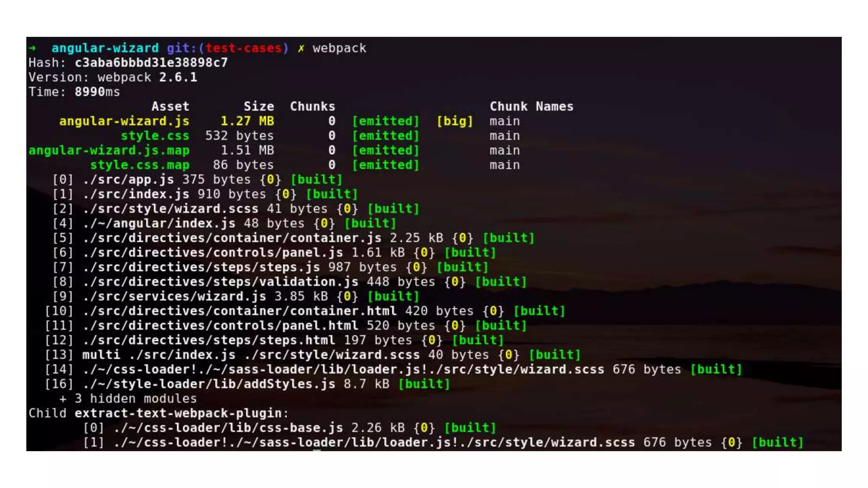Click the [built] tag on addStyles.js row

(424, 384)
